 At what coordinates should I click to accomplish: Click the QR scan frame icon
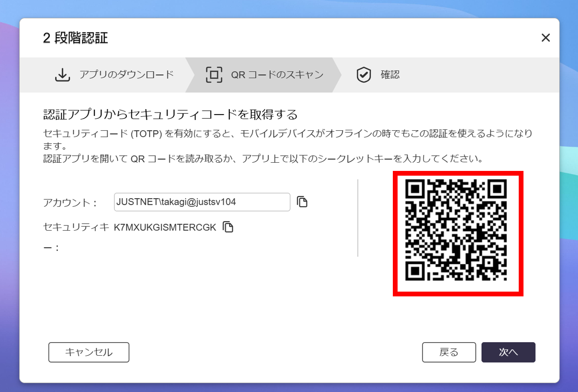(214, 75)
